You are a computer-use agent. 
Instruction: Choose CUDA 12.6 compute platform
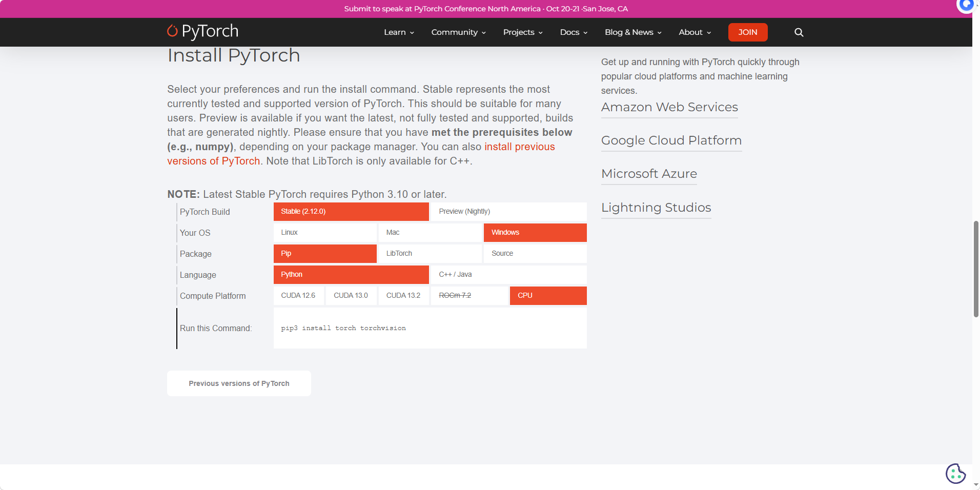[x=299, y=296]
